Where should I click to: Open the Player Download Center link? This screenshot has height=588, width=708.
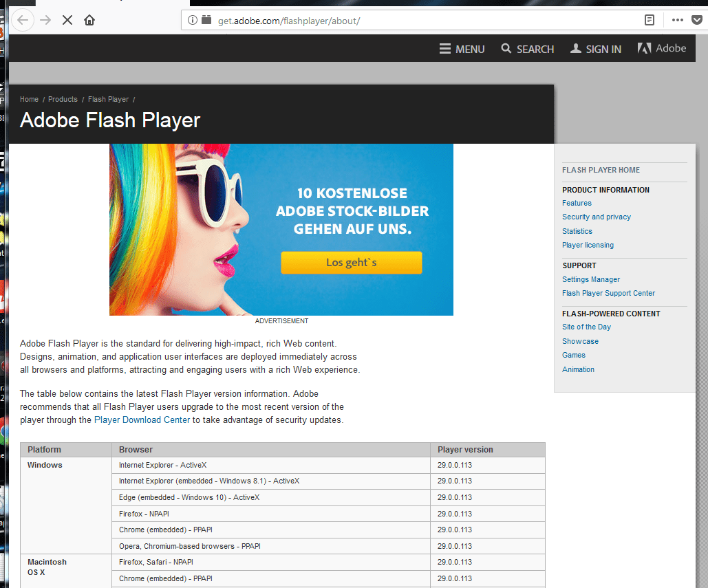coord(142,420)
